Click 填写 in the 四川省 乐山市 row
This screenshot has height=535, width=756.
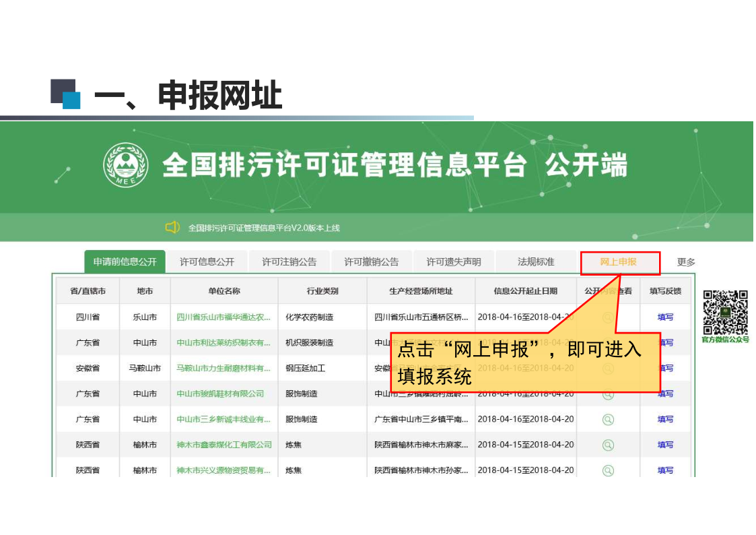coord(665,317)
